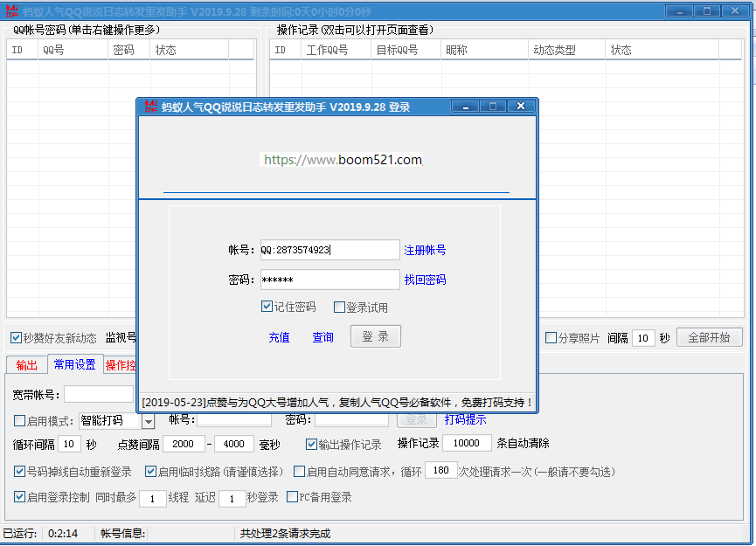Click the 间隔 10 seconds field beside 分享照片

click(643, 338)
